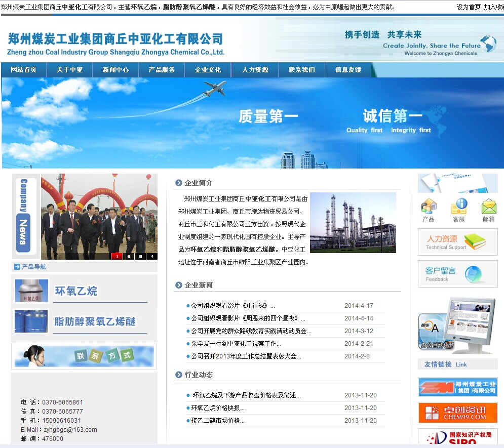Open the 人力资源 menu item
The width and height of the screenshot is (504, 448).
[x=255, y=70]
